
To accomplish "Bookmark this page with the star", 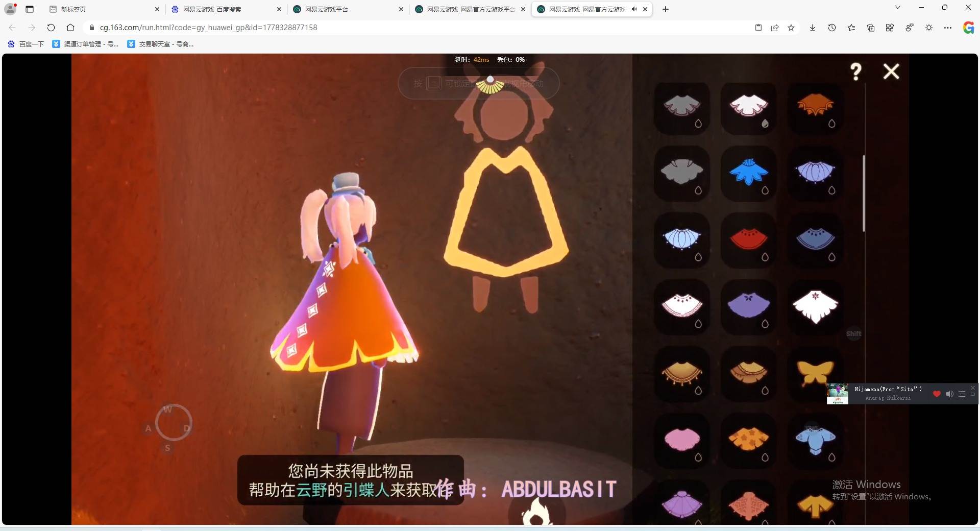I will (x=791, y=28).
